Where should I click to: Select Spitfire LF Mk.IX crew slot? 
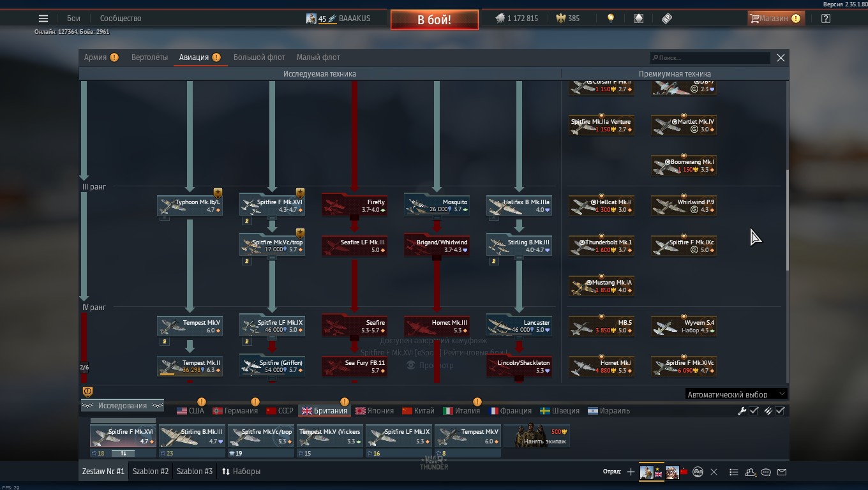tap(399, 437)
